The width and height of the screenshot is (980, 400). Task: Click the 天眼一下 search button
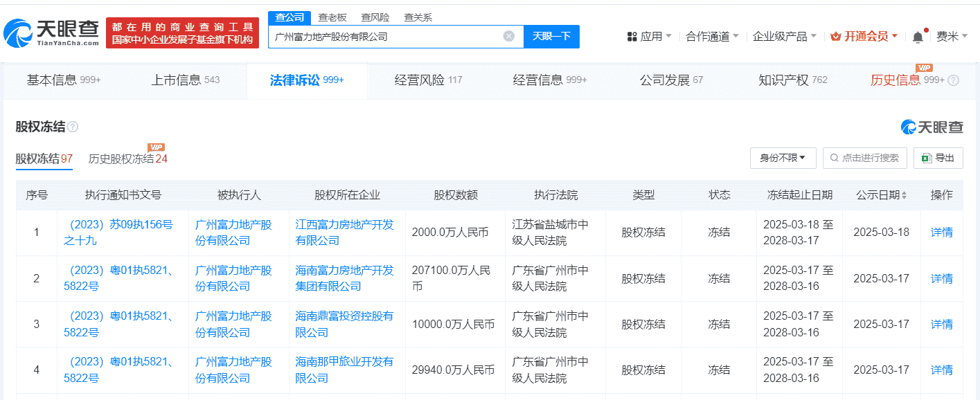551,37
